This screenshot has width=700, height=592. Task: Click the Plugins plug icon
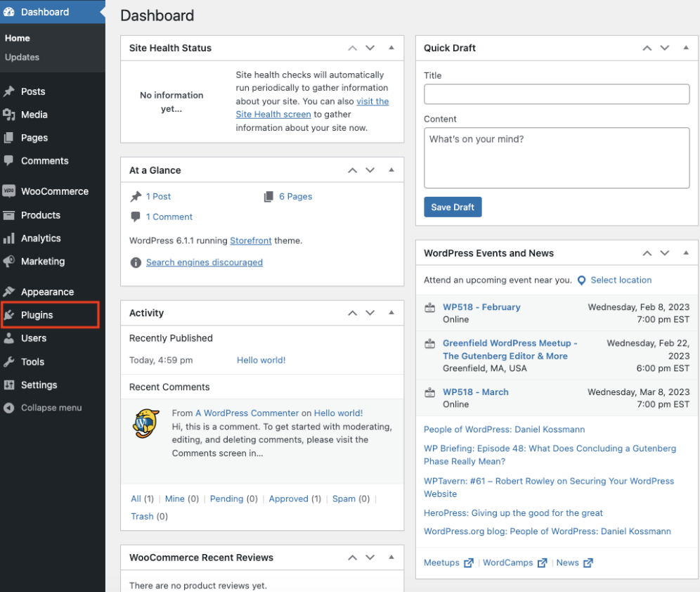click(9, 315)
